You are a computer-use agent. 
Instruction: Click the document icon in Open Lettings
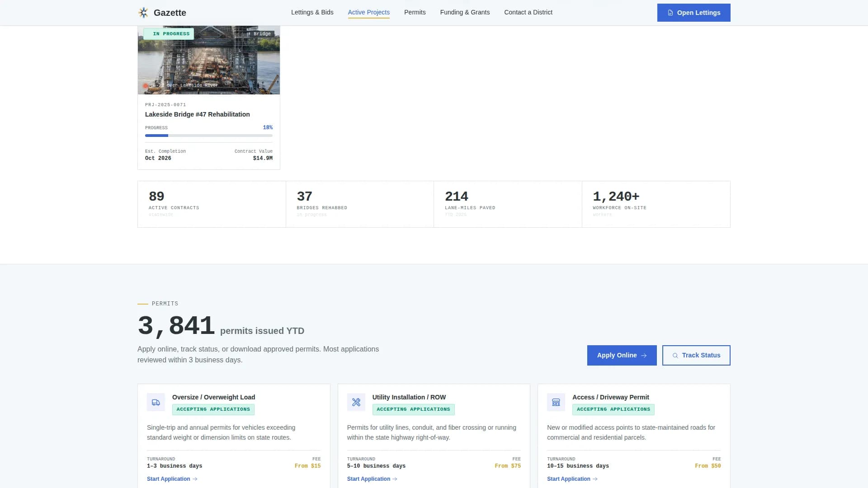click(x=670, y=13)
